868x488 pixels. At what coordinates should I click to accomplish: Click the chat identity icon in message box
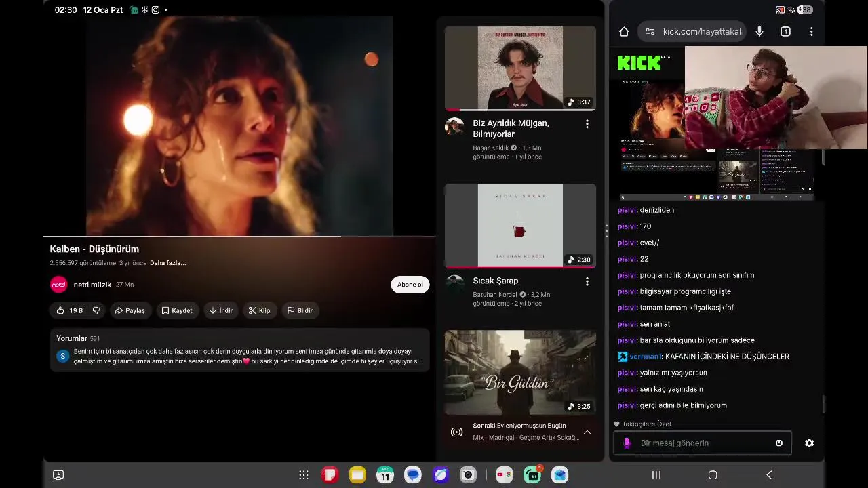tap(627, 443)
